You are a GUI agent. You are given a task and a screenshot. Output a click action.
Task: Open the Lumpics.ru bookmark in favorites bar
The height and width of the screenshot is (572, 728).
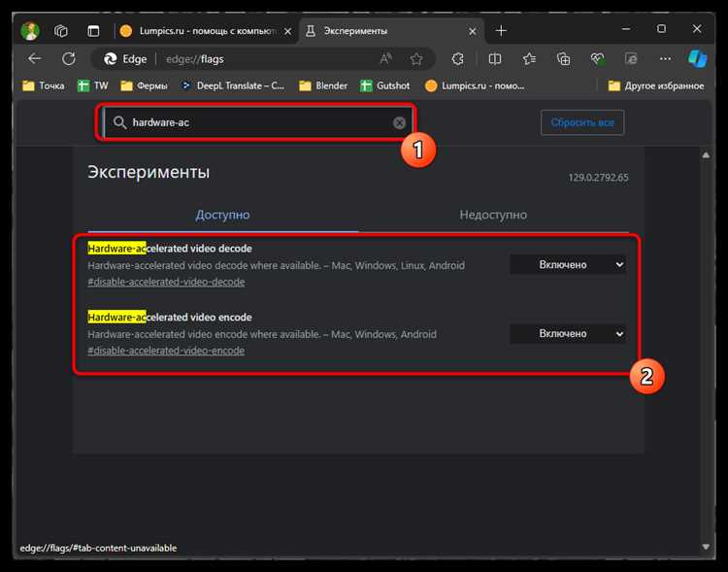[x=475, y=86]
